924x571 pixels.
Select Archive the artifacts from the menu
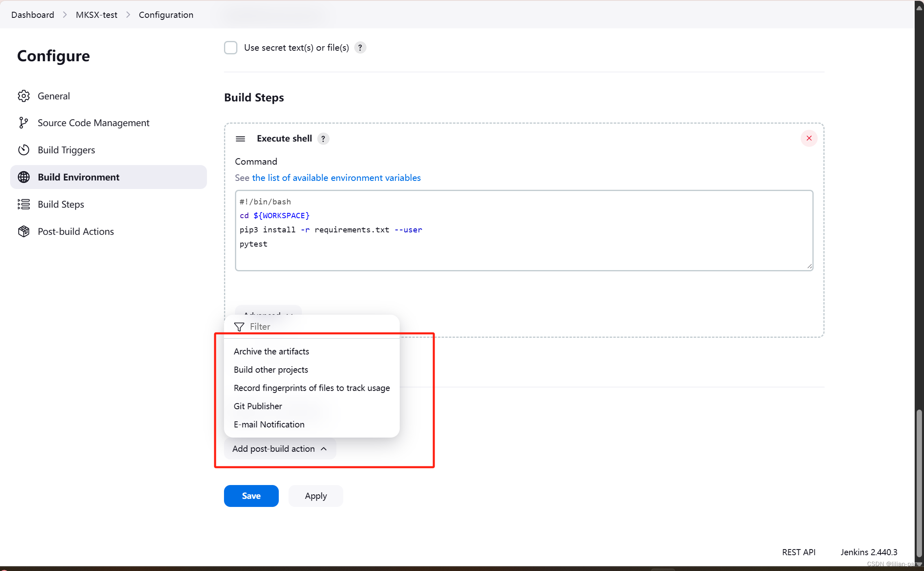271,351
